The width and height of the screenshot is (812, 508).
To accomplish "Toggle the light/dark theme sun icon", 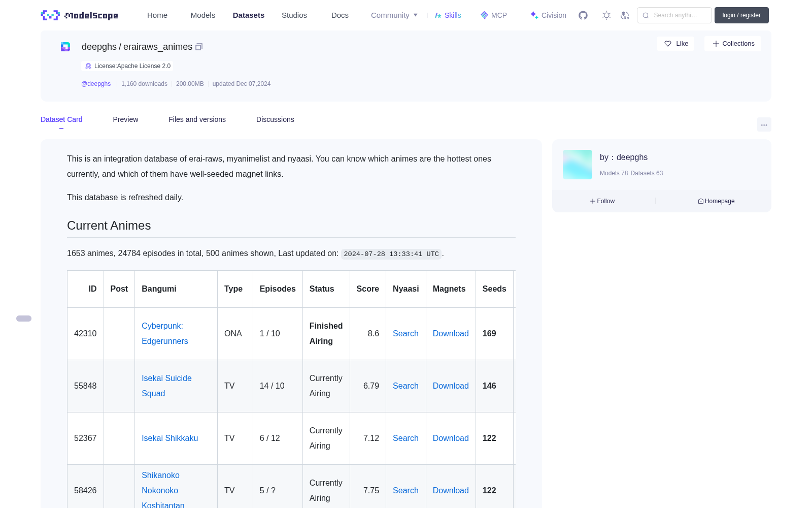I will pyautogui.click(x=606, y=15).
